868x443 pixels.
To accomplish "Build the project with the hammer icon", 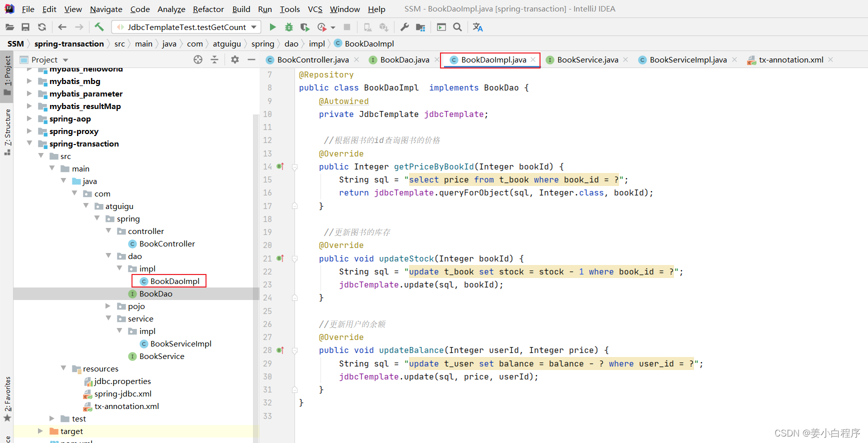I will 99,27.
